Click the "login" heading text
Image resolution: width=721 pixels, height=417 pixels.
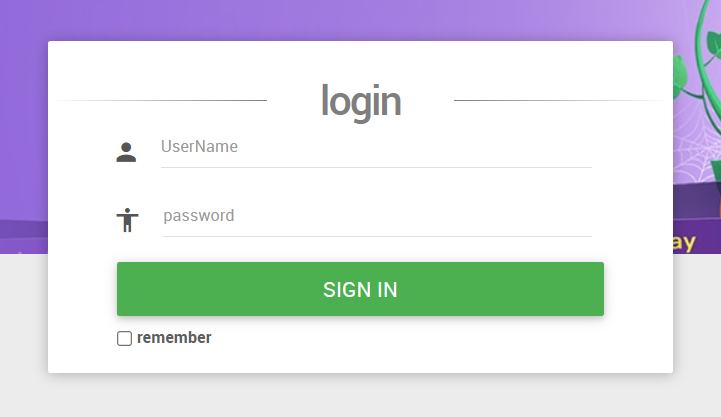360,101
